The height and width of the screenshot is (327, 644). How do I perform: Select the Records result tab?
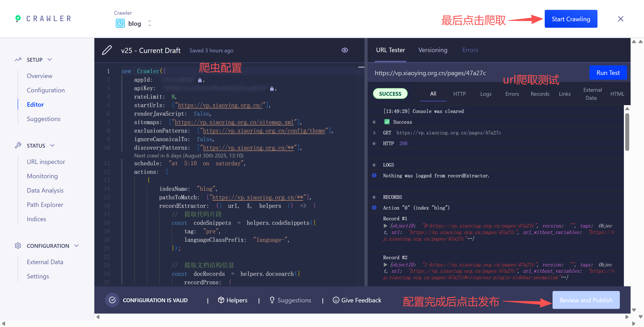540,94
